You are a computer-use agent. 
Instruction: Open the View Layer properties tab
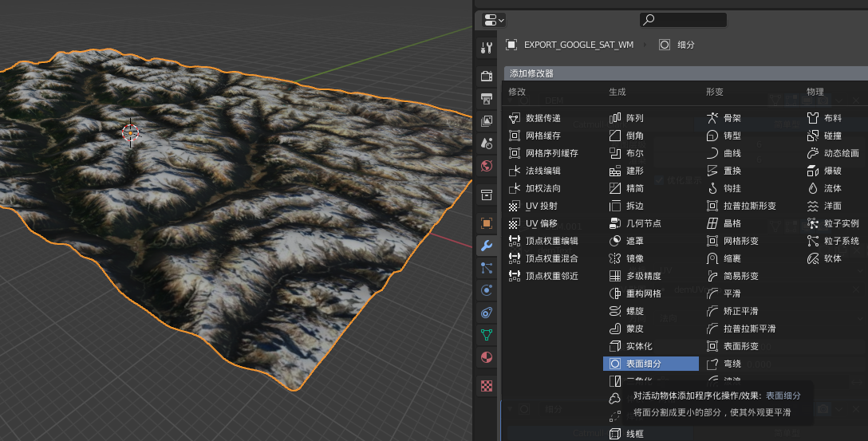[487, 120]
